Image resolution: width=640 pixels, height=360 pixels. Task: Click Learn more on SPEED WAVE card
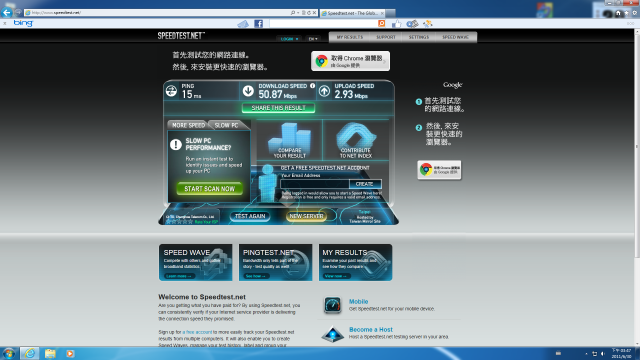click(x=179, y=276)
